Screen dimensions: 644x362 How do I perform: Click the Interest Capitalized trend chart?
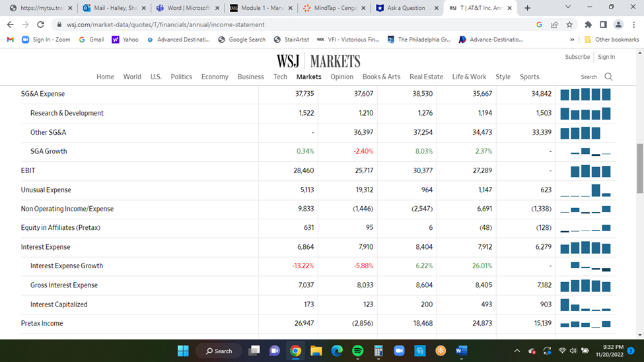tap(586, 305)
